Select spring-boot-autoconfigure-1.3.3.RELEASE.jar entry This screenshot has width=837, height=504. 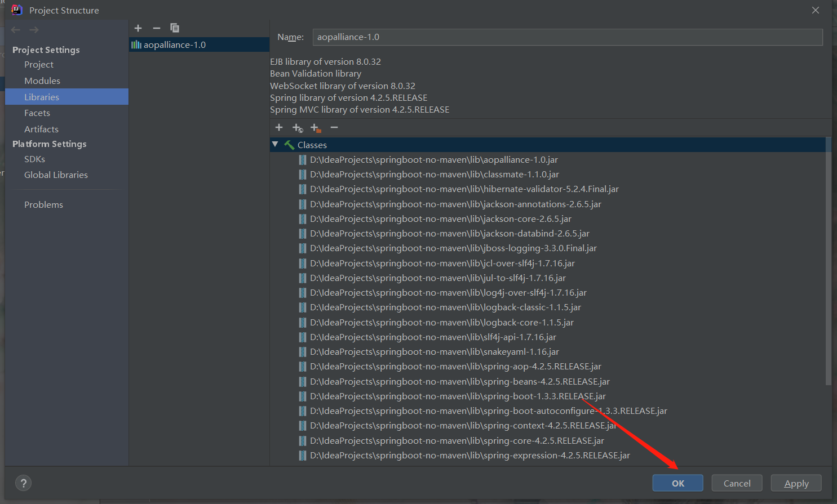coord(489,411)
